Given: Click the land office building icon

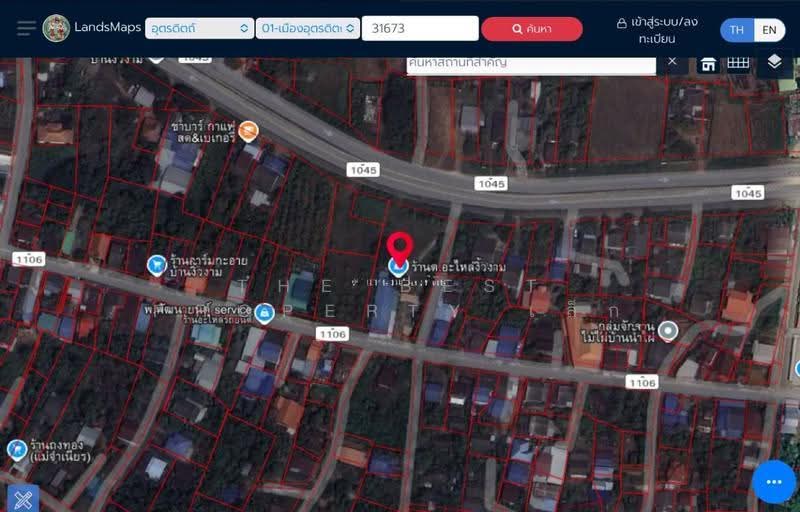Looking at the screenshot, I should (708, 64).
